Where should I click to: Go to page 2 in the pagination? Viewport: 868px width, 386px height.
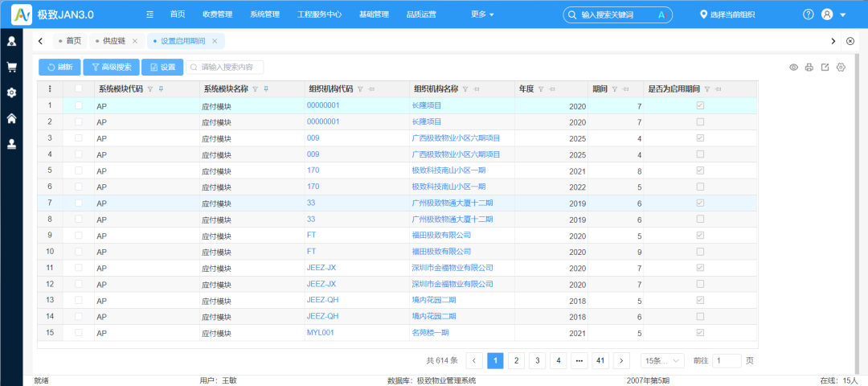(x=516, y=360)
